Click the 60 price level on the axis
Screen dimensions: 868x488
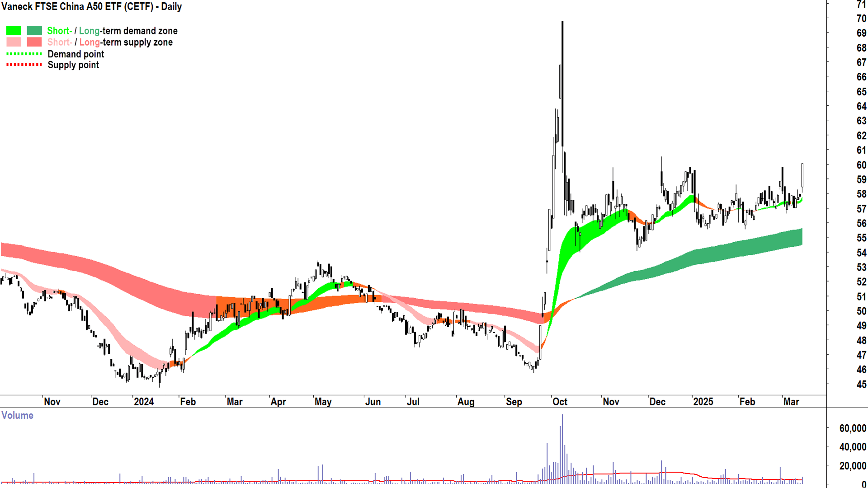(861, 165)
